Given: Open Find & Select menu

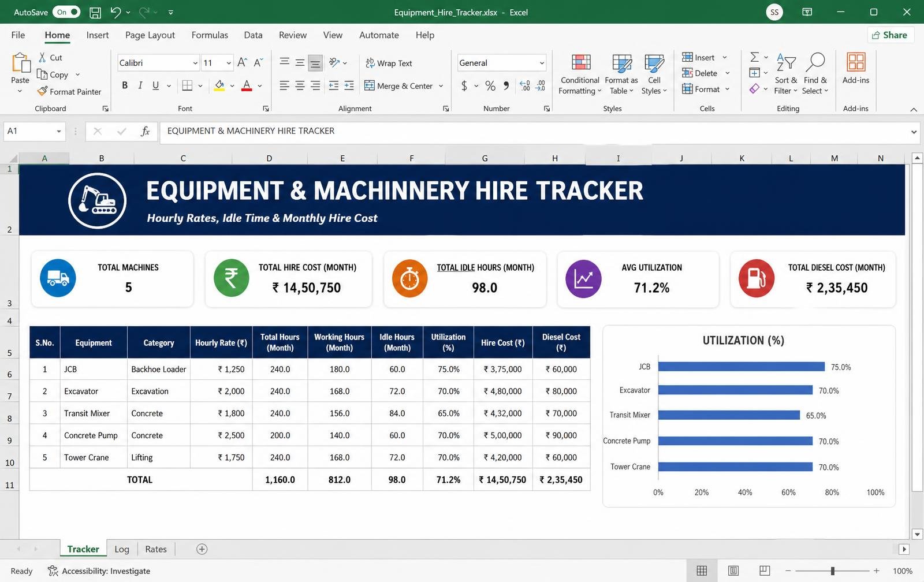Looking at the screenshot, I should point(815,74).
